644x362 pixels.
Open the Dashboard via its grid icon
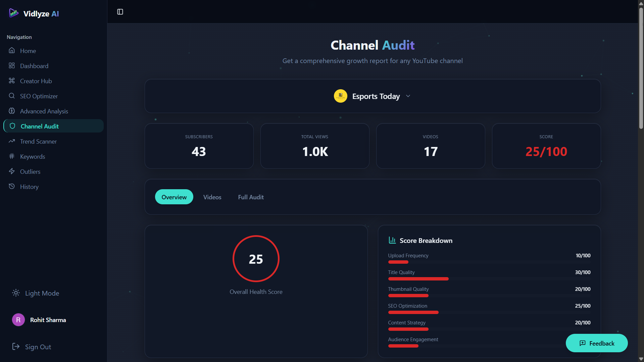[x=12, y=66]
